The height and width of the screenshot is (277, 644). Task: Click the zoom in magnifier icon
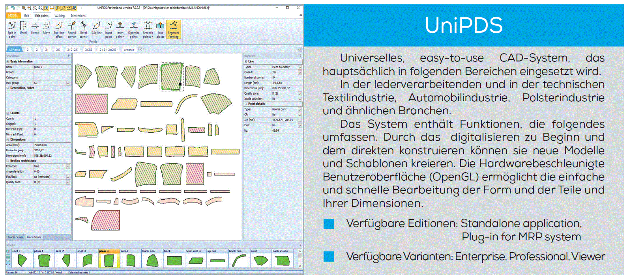pyautogui.click(x=24, y=8)
